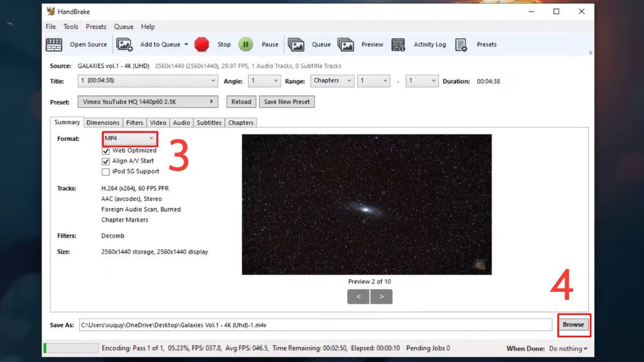Viewport: 644px width, 362px height.
Task: Click the Save As file path field
Action: tap(315, 325)
